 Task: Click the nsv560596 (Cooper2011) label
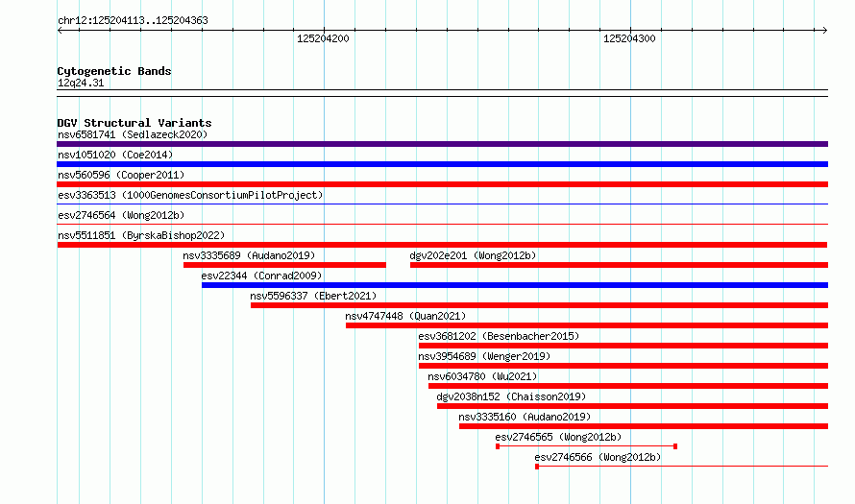[121, 175]
